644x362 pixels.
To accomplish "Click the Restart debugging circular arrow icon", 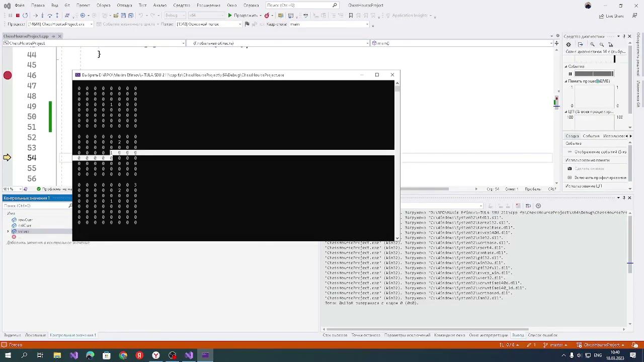I will [25, 16].
